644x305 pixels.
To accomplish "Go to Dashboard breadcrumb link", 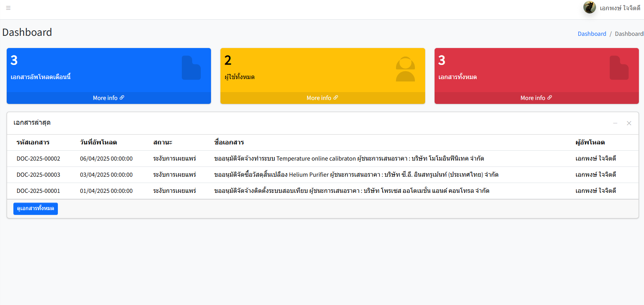I will [592, 34].
